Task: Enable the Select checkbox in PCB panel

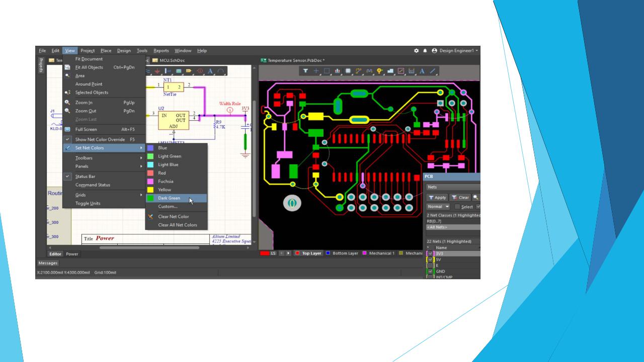Action: [457, 207]
